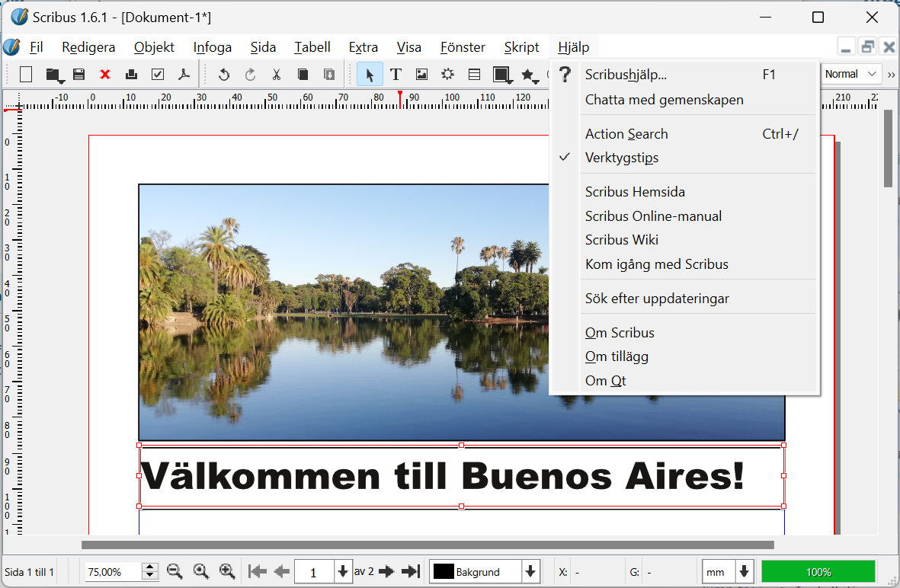Viewport: 900px width, 588px height.
Task: Click the Export as PDF icon
Action: coord(183,75)
